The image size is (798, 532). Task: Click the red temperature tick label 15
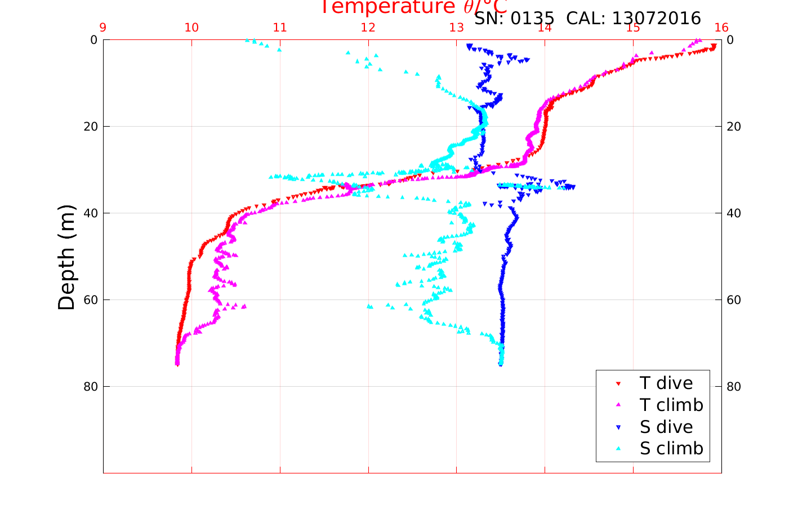click(633, 28)
